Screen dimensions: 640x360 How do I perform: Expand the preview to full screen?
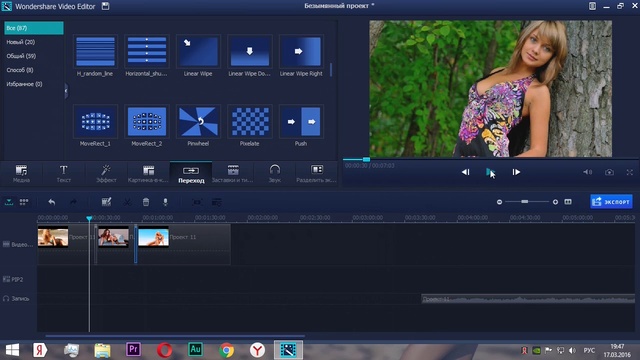click(x=629, y=172)
